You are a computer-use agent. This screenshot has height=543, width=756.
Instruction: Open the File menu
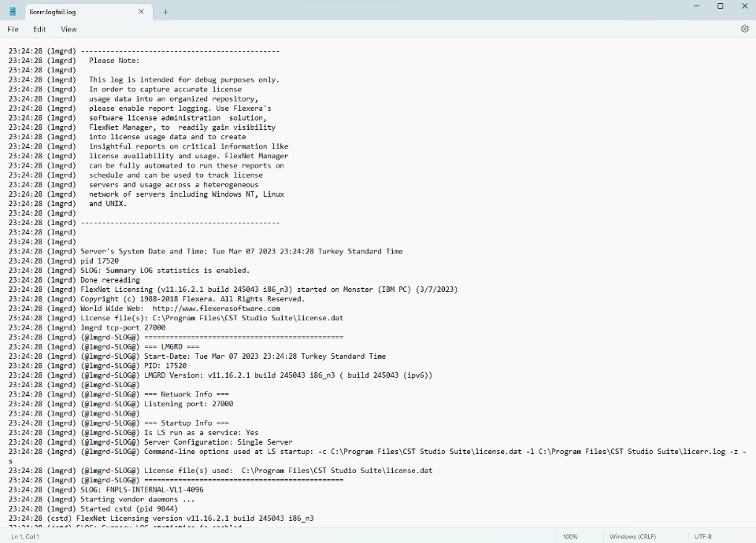(x=13, y=29)
